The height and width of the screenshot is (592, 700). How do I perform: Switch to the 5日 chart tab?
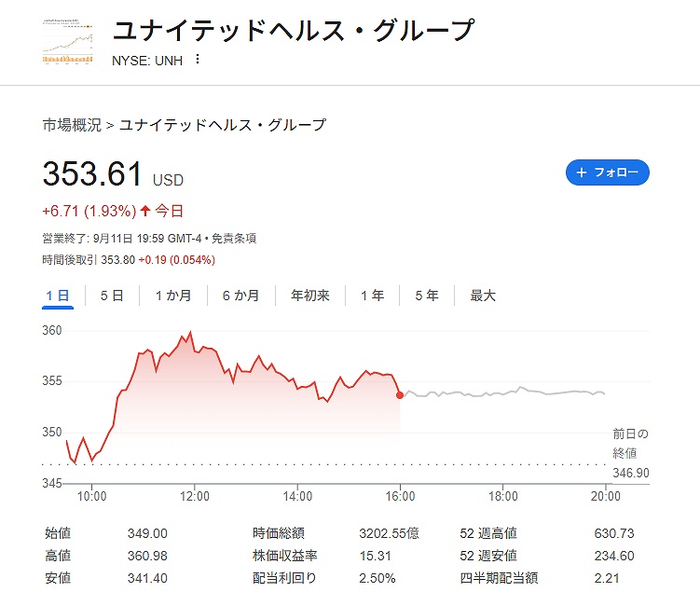coord(112,296)
